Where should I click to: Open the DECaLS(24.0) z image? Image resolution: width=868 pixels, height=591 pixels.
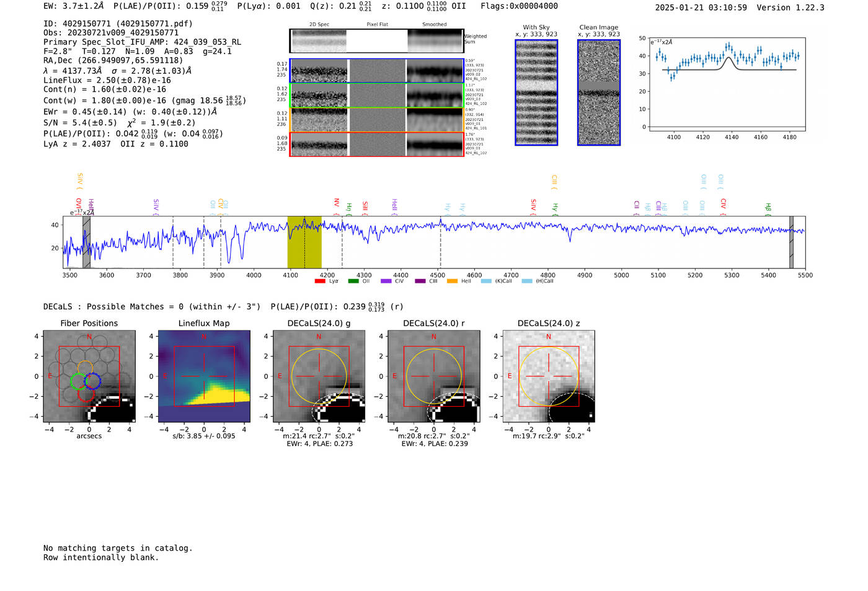pyautogui.click(x=549, y=376)
